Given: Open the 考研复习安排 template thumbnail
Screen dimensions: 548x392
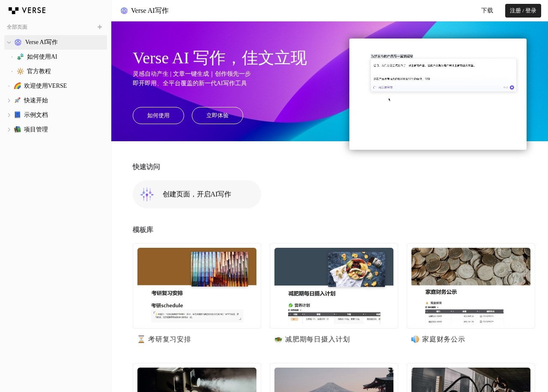Looking at the screenshot, I should coord(197,286).
